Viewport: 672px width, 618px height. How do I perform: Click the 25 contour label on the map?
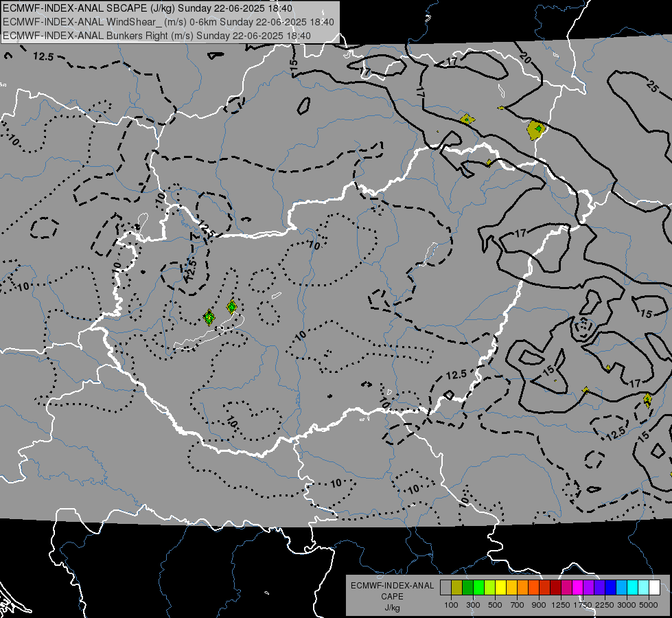(652, 87)
